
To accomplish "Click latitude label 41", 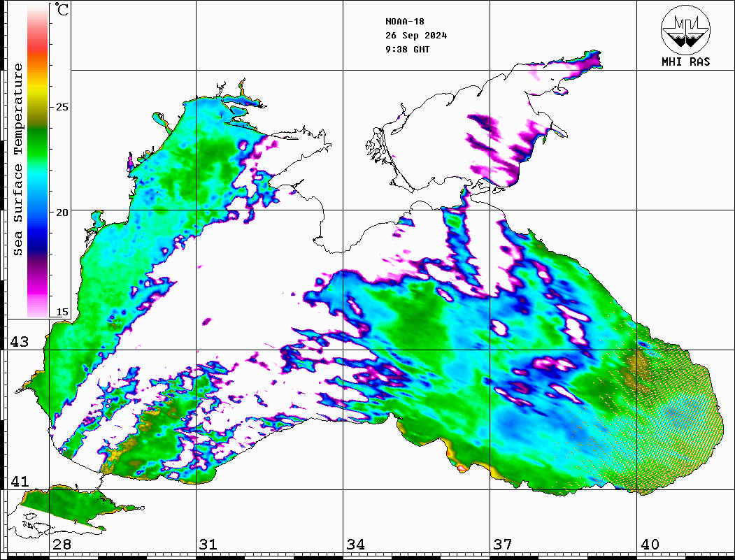I will pyautogui.click(x=20, y=481).
